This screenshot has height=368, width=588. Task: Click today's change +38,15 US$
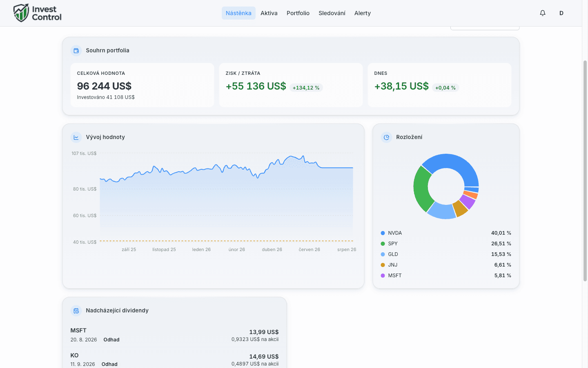pyautogui.click(x=401, y=86)
